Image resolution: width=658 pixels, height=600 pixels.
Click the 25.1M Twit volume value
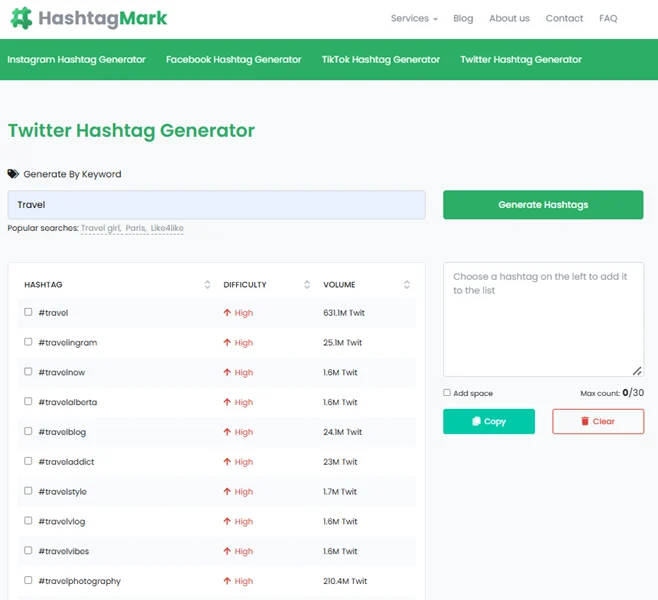coord(342,342)
